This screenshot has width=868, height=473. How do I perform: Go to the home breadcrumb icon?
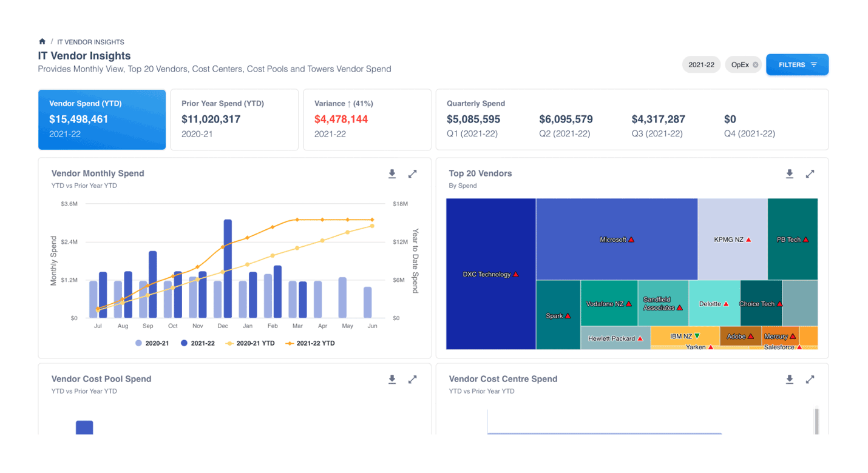tap(42, 41)
